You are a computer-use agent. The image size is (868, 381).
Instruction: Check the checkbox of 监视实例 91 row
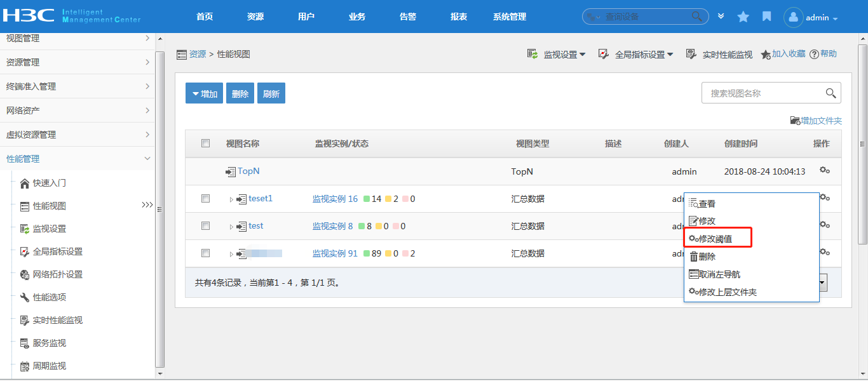pos(205,253)
